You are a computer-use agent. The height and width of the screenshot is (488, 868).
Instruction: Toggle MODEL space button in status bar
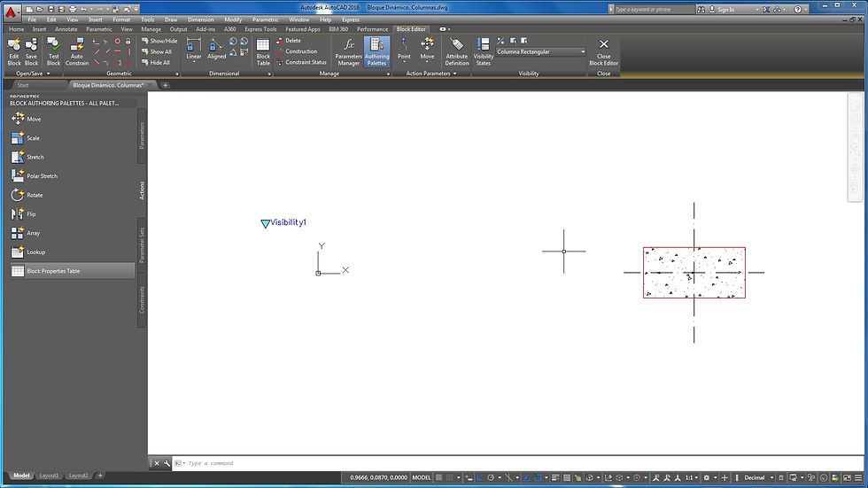click(x=422, y=477)
